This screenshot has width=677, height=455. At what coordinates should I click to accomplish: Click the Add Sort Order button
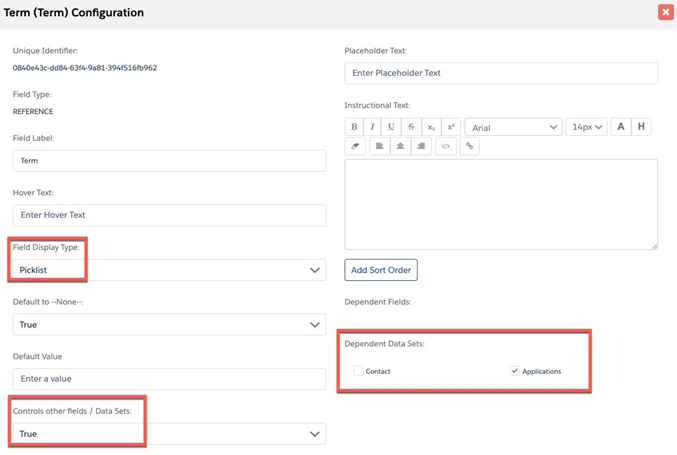(381, 270)
